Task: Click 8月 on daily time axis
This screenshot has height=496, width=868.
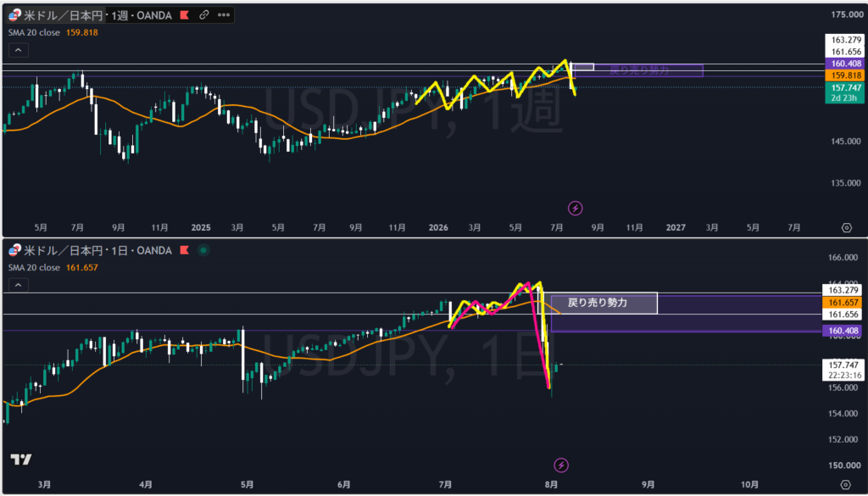Action: (x=551, y=484)
